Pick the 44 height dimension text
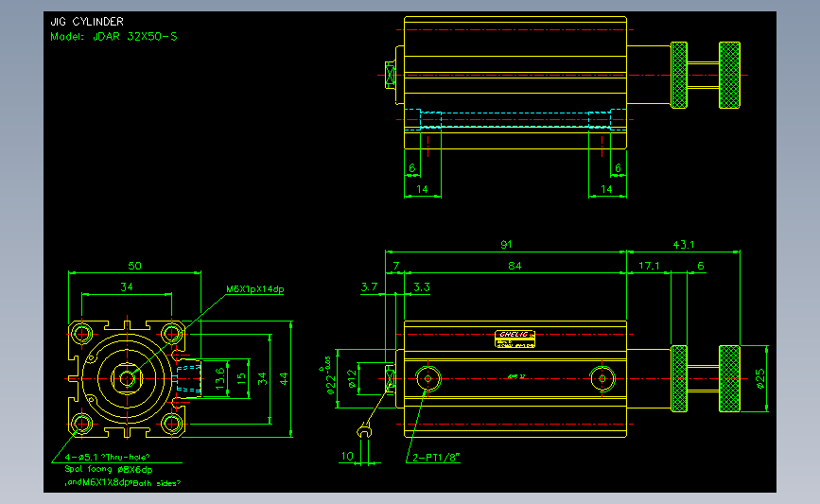This screenshot has width=820, height=504. pos(284,378)
